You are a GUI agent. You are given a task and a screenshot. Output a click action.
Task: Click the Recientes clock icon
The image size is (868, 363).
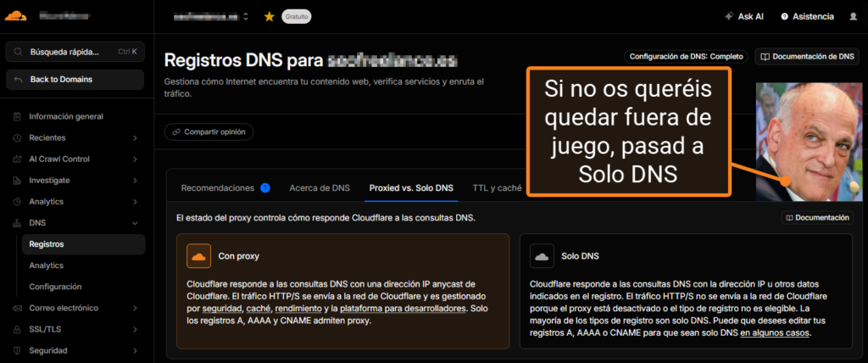click(17, 138)
